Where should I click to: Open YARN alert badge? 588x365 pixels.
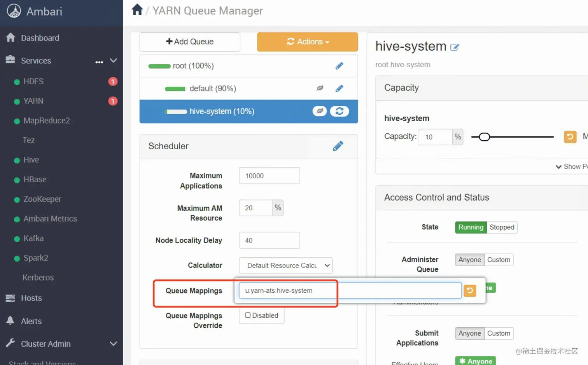click(x=113, y=101)
